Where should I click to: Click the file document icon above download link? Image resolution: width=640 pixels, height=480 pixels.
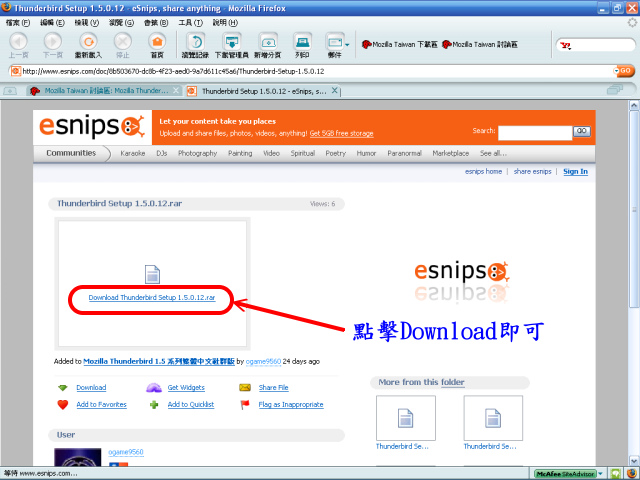click(x=152, y=274)
